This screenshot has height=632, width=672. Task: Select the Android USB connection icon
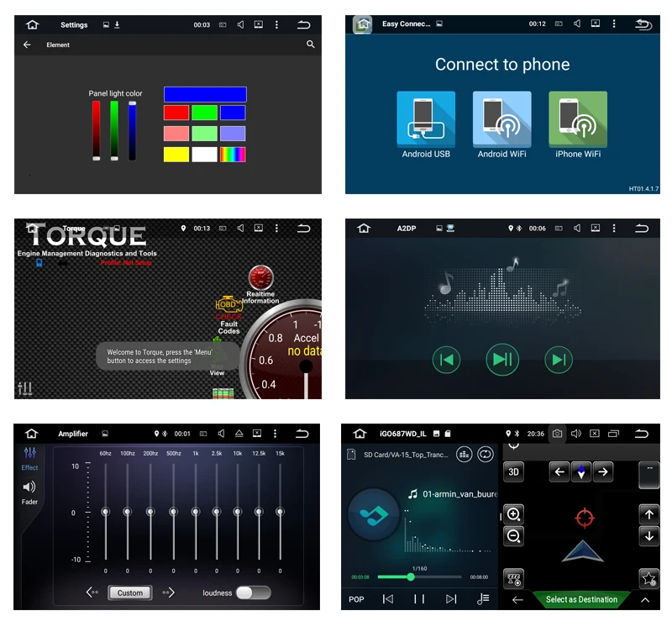pyautogui.click(x=426, y=119)
